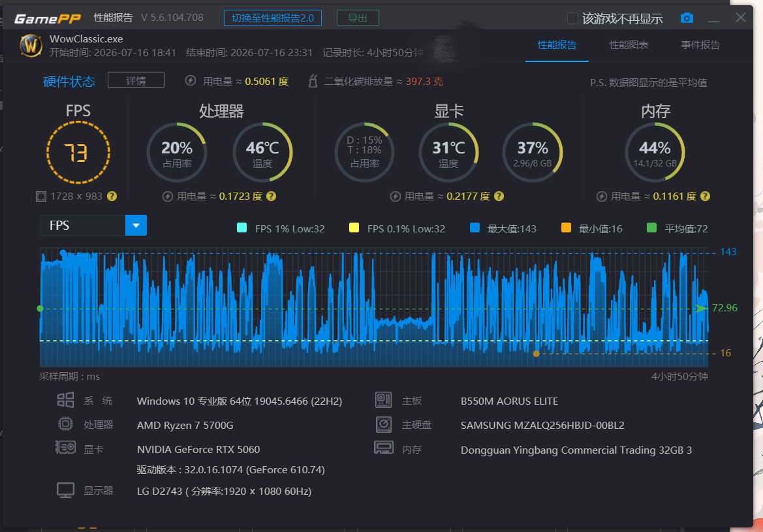Click the motherboard icon in hardware list
763x532 pixels.
383,400
